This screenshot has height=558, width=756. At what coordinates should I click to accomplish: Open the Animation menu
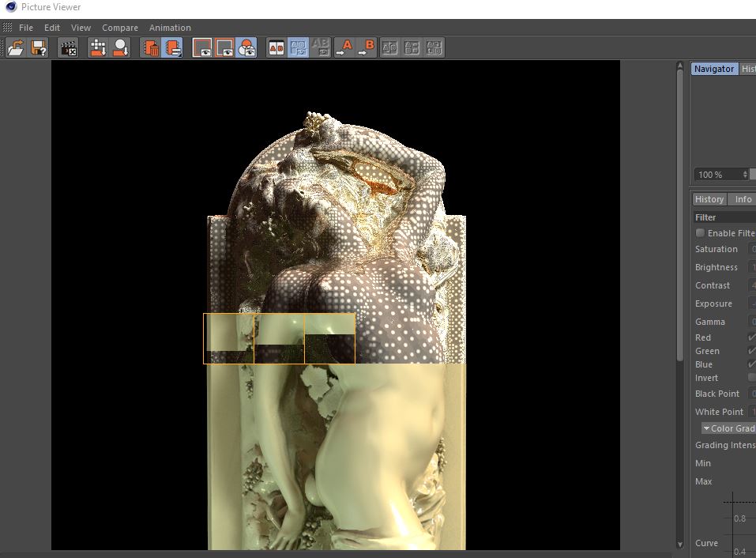click(170, 28)
